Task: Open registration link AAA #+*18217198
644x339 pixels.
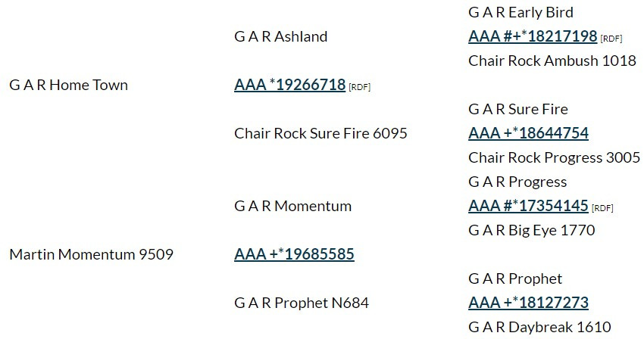Action: (x=533, y=36)
